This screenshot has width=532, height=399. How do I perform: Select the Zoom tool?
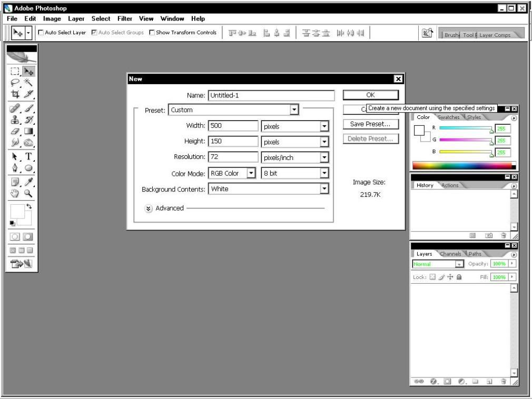[x=28, y=194]
